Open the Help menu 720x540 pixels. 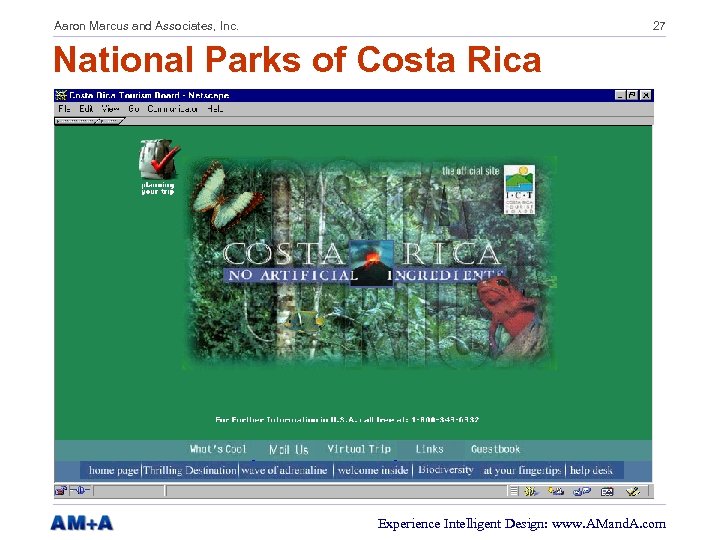click(x=215, y=109)
